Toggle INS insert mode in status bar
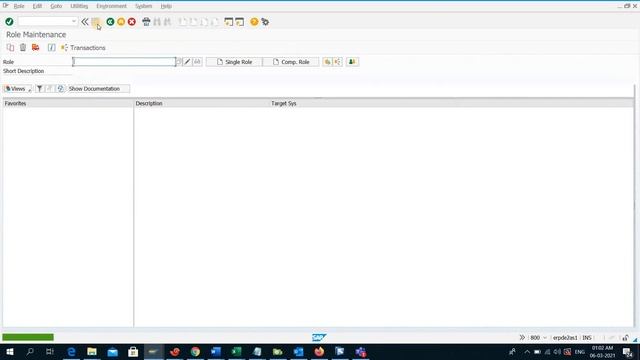This screenshot has width=640, height=360. point(587,338)
